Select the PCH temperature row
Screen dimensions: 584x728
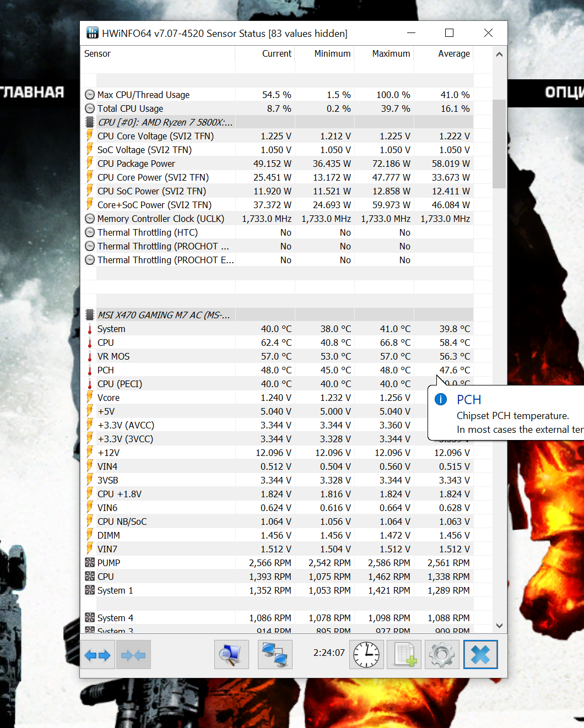(277, 370)
